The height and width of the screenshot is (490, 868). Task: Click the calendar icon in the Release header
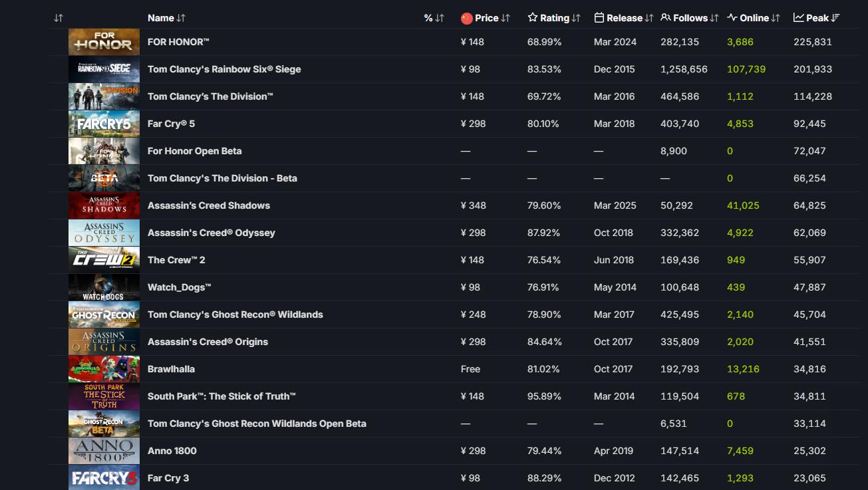599,18
